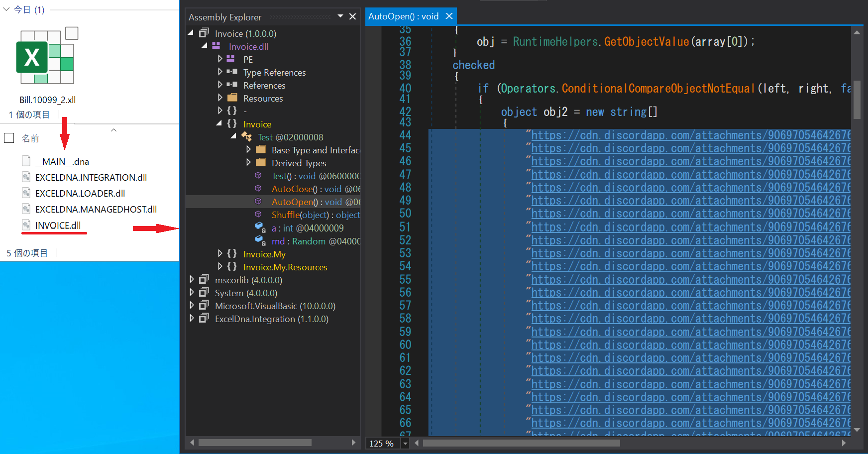The height and width of the screenshot is (454, 868).
Task: Click the Test class icon
Action: click(246, 136)
